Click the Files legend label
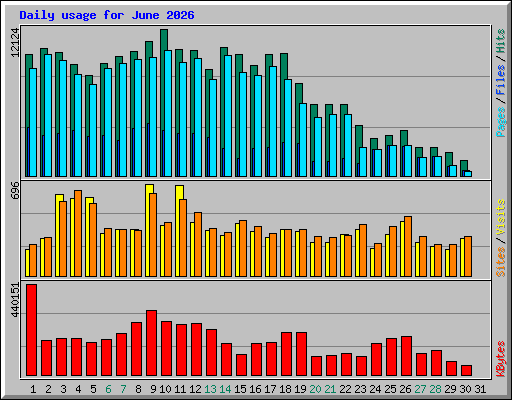Screen dimensions: 512x400 pos(500,80)
